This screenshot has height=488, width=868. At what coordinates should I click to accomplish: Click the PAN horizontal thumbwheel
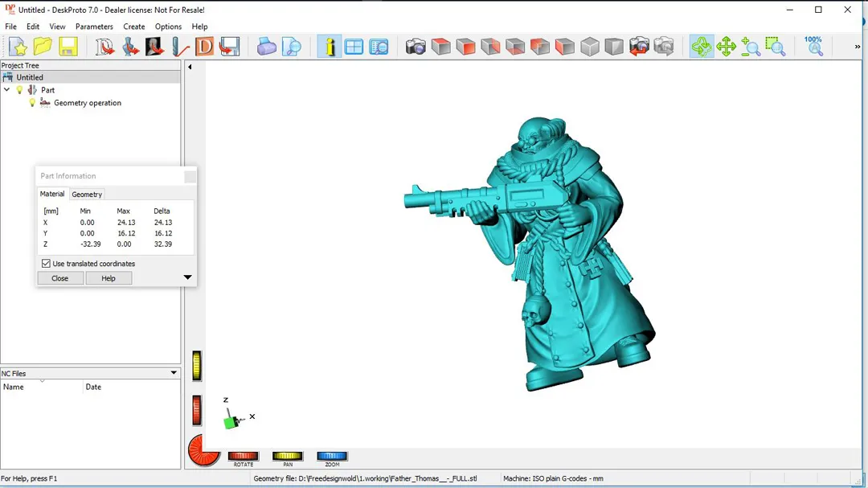[287, 456]
